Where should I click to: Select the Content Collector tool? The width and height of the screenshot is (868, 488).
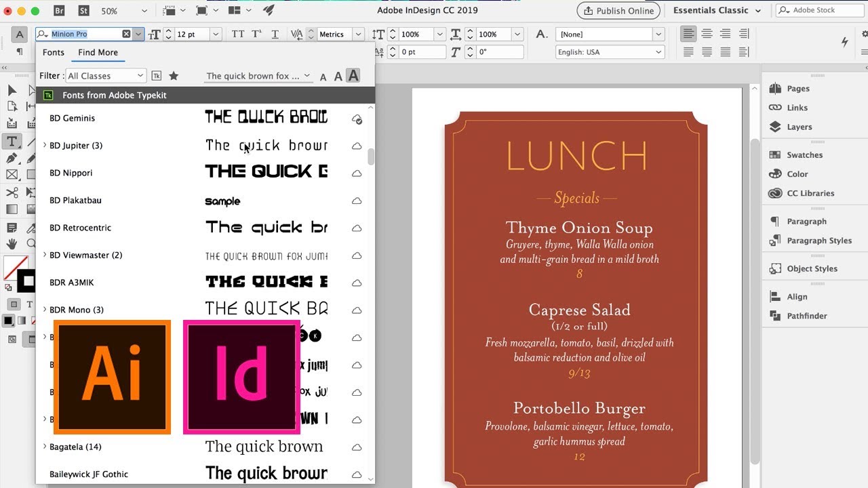point(12,123)
